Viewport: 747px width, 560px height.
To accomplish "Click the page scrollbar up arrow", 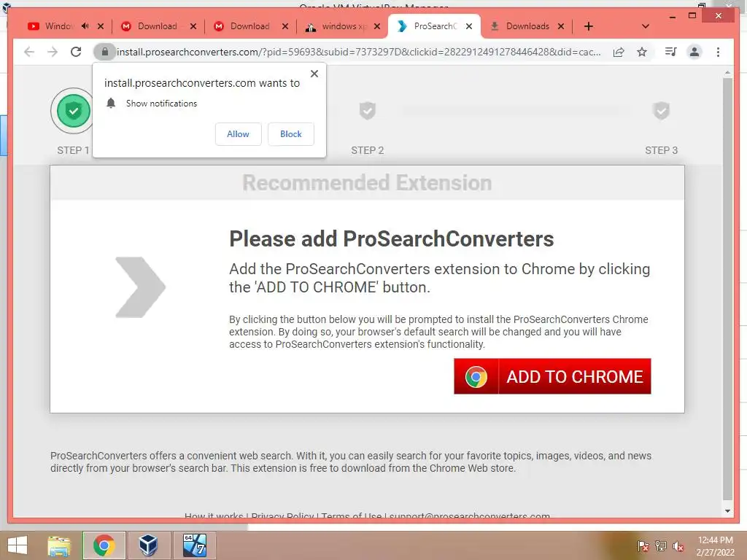I will [x=727, y=73].
